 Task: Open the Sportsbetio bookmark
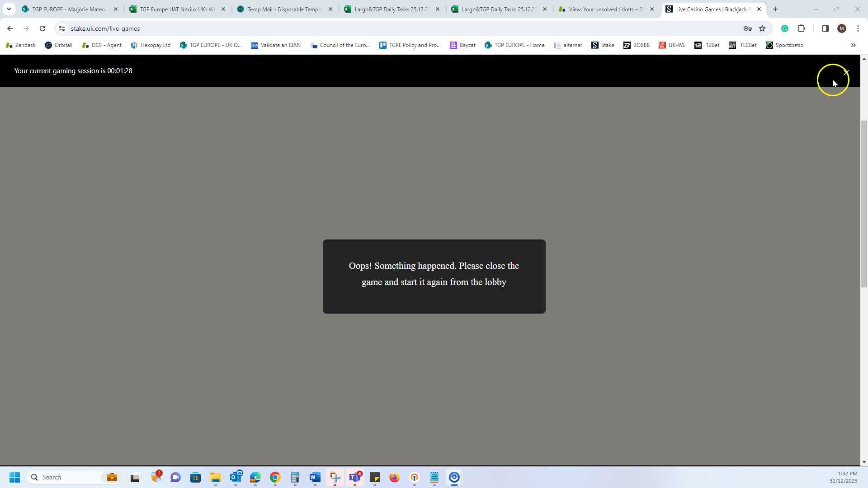(x=784, y=45)
